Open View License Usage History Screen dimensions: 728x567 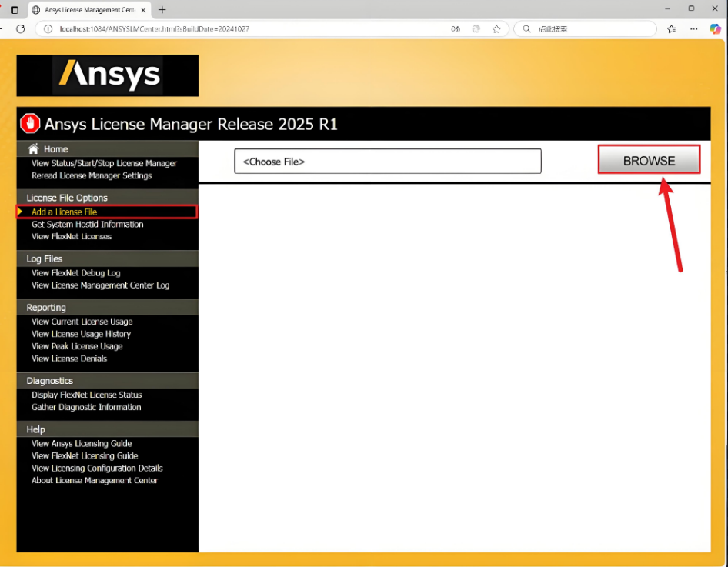81,334
